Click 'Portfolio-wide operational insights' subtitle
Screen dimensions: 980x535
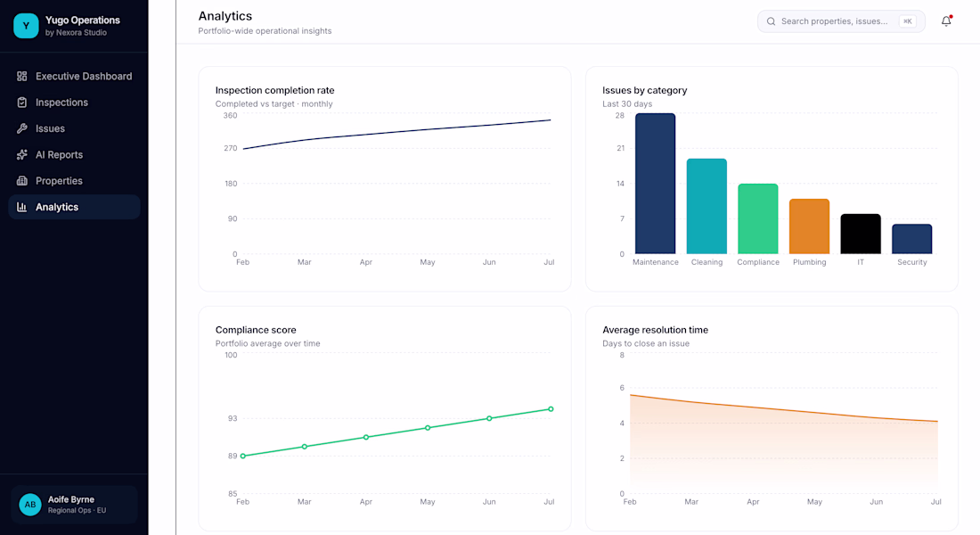click(265, 30)
